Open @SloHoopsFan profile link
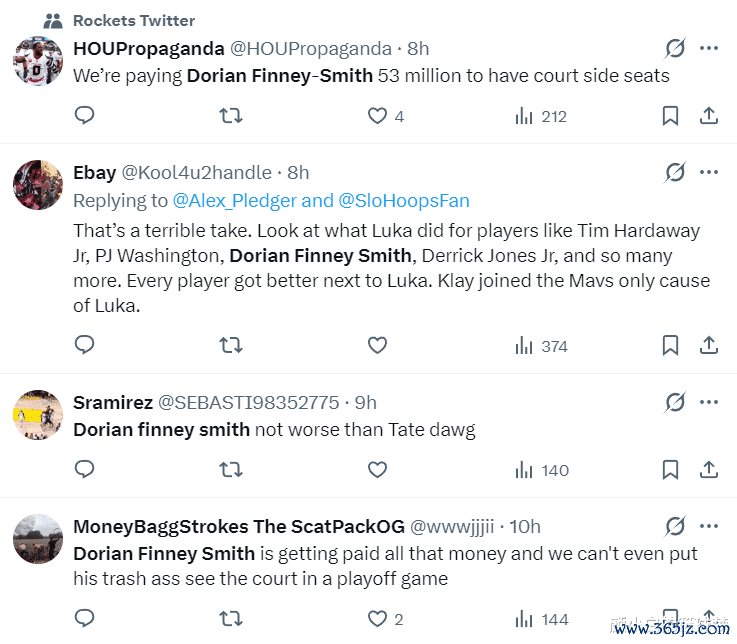Image resolution: width=737 pixels, height=644 pixels. pyautogui.click(x=404, y=201)
